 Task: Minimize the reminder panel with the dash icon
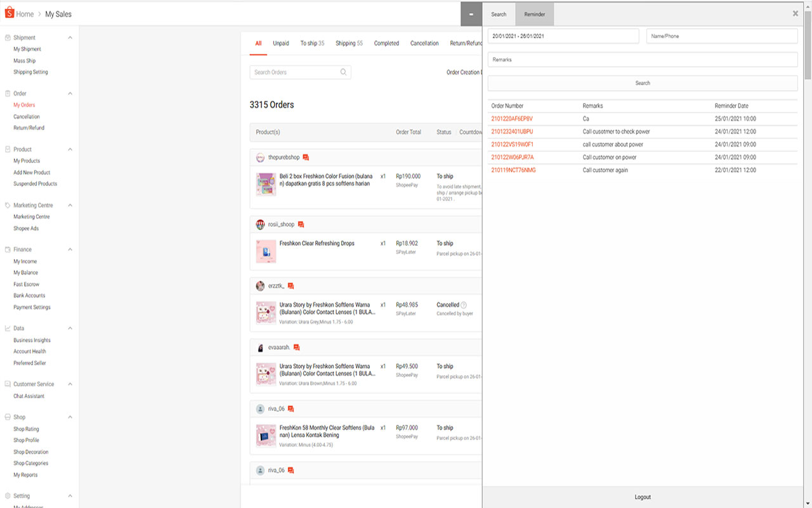(471, 13)
